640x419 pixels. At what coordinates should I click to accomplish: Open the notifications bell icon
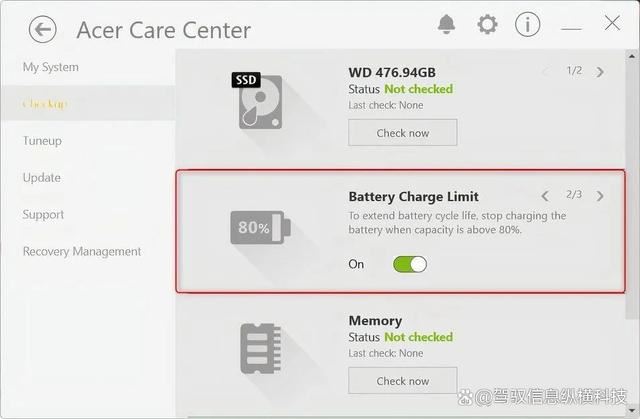point(447,24)
